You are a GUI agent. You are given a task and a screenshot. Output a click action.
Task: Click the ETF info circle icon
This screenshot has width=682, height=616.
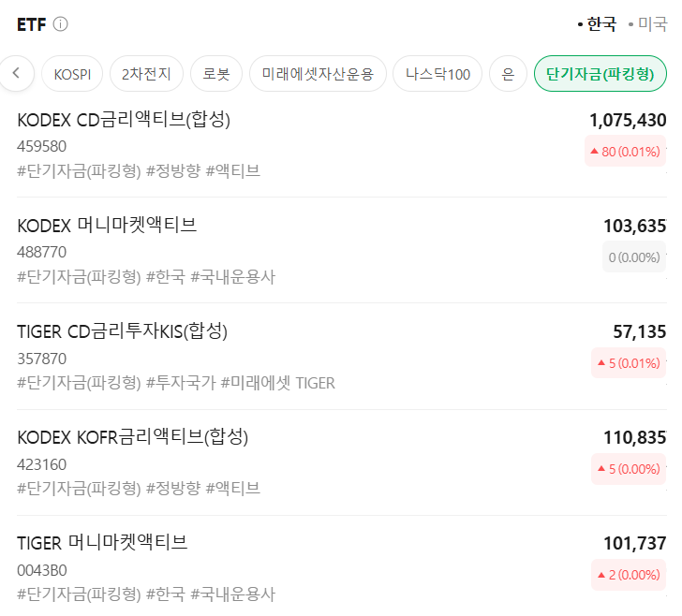[61, 24]
